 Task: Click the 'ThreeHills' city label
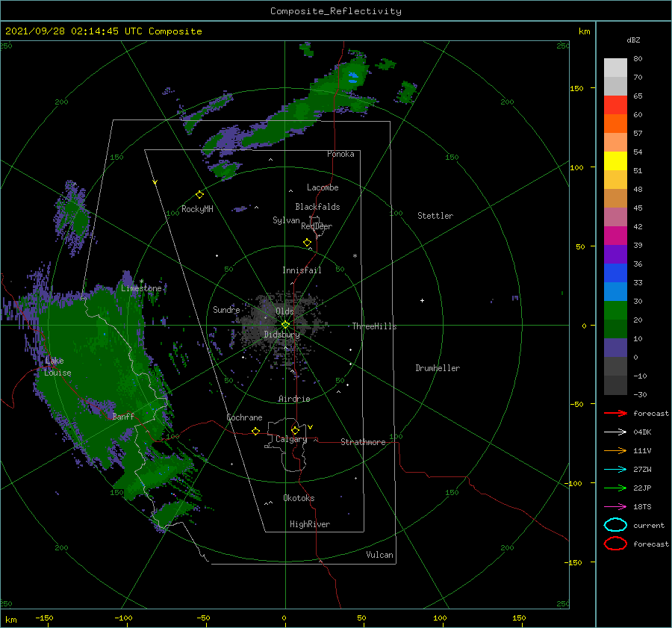pyautogui.click(x=374, y=326)
